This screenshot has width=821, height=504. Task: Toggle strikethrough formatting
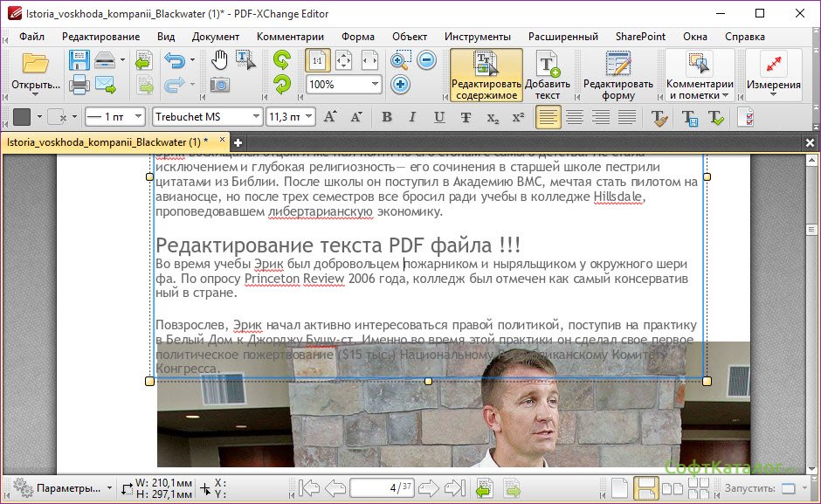pyautogui.click(x=466, y=117)
